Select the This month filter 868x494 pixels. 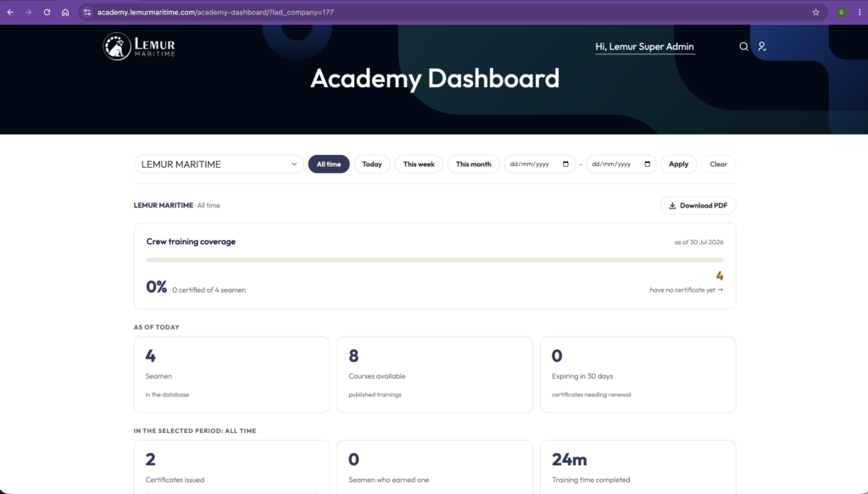[473, 164]
